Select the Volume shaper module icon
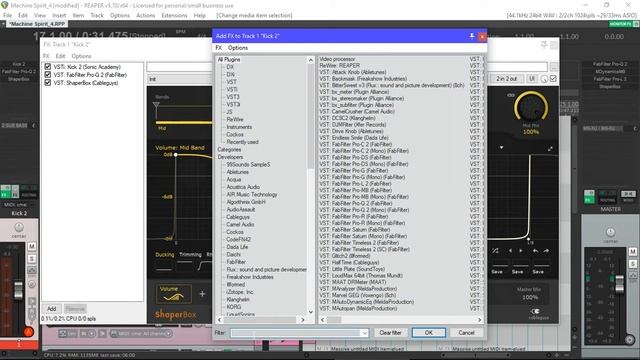The height and width of the screenshot is (360, 640). coord(174,294)
